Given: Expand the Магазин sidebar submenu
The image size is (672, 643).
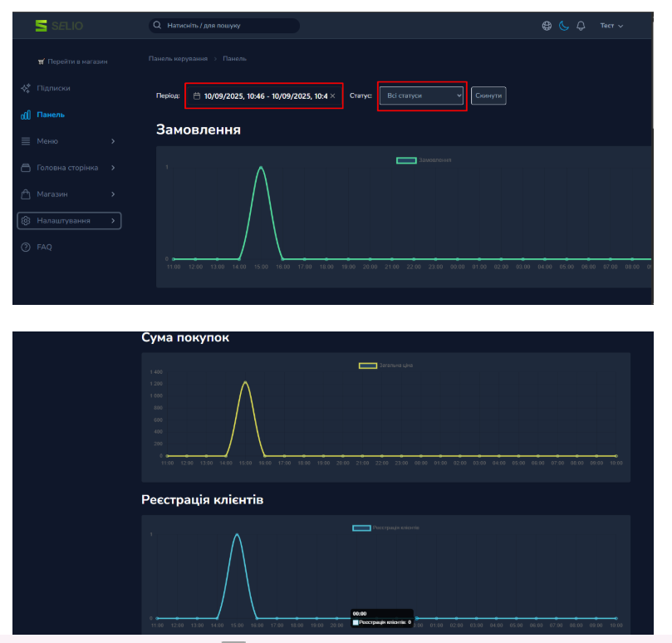Looking at the screenshot, I should 113,194.
